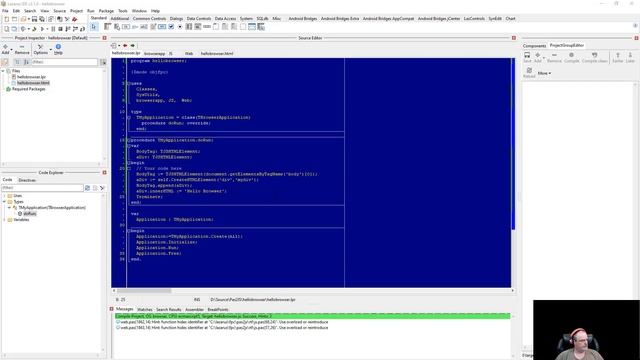Click the green jump forward arrow in Source Editor
Screen dimensions: 640x360
(x=133, y=46)
